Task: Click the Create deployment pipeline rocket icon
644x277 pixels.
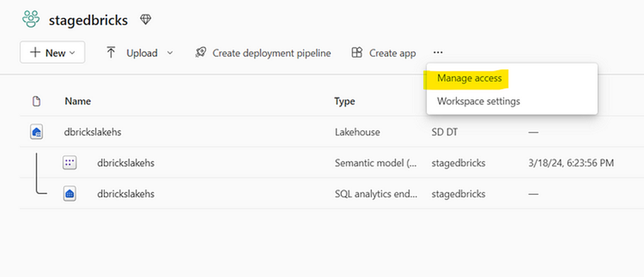Action: click(200, 53)
